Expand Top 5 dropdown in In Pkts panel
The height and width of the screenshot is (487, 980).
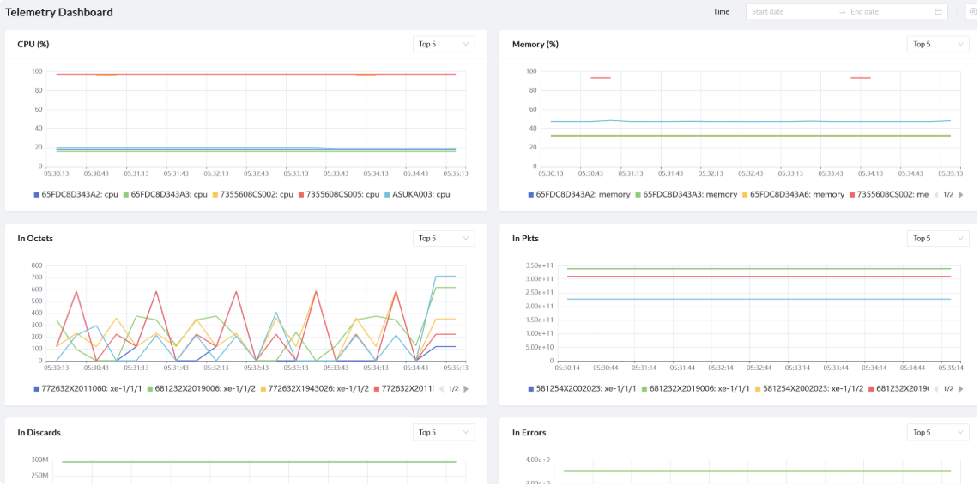pyautogui.click(x=937, y=238)
